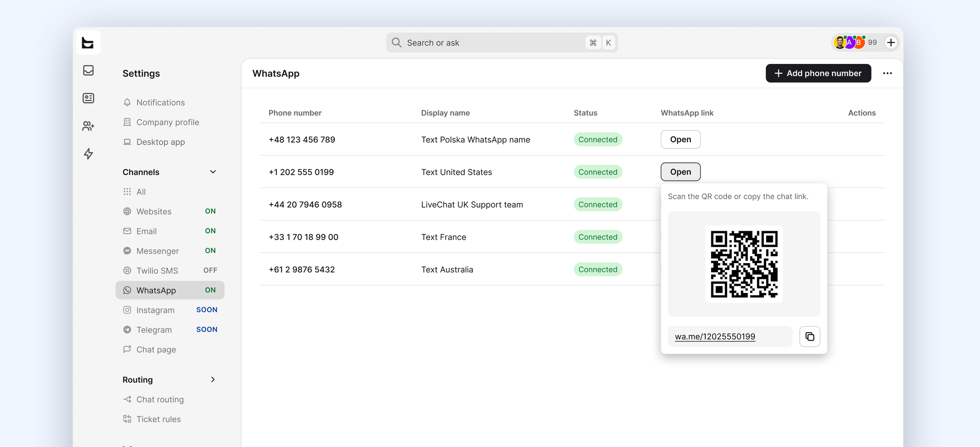
Task: Click the Chat routing icon
Action: [127, 399]
